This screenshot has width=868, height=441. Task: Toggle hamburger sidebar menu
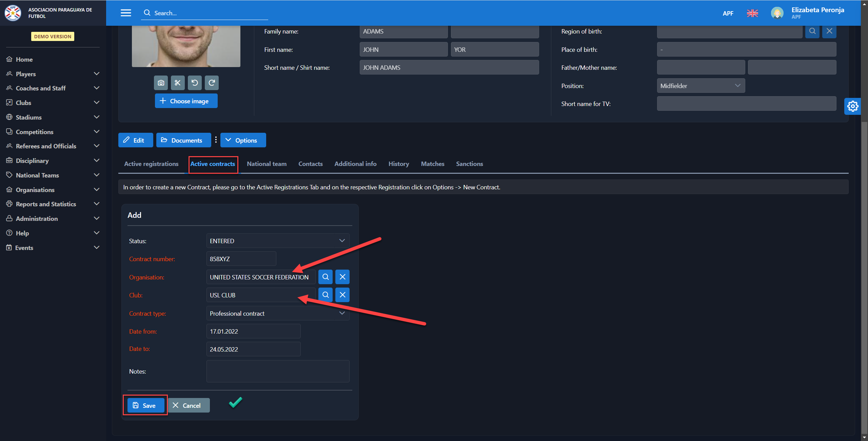126,13
